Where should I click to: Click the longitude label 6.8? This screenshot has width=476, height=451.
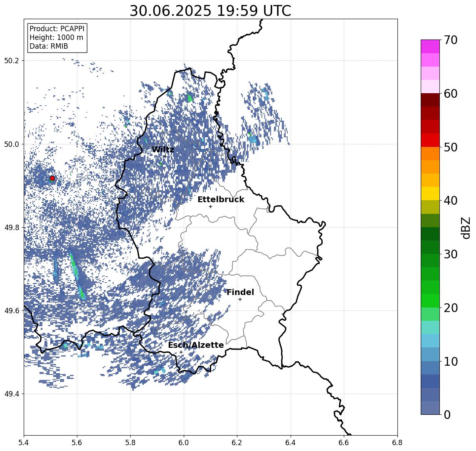(x=397, y=443)
